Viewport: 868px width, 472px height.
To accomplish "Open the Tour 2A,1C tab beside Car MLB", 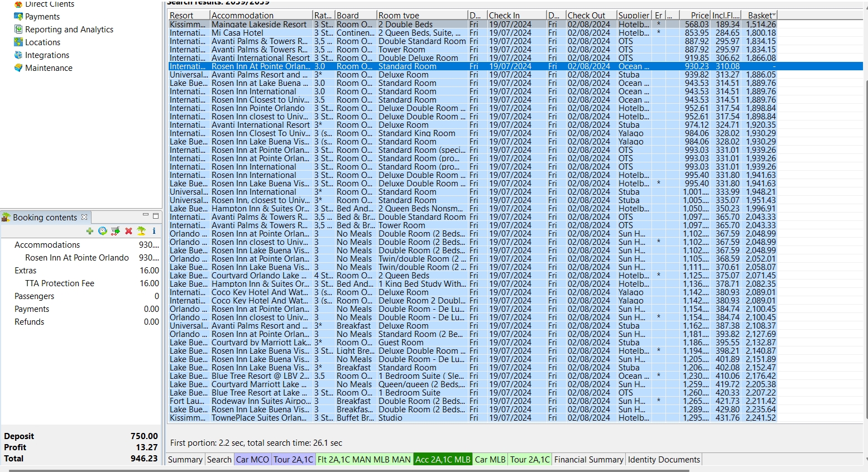I will click(x=530, y=460).
